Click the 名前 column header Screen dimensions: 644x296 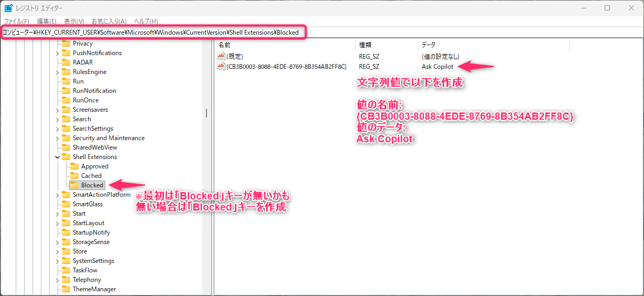click(224, 45)
